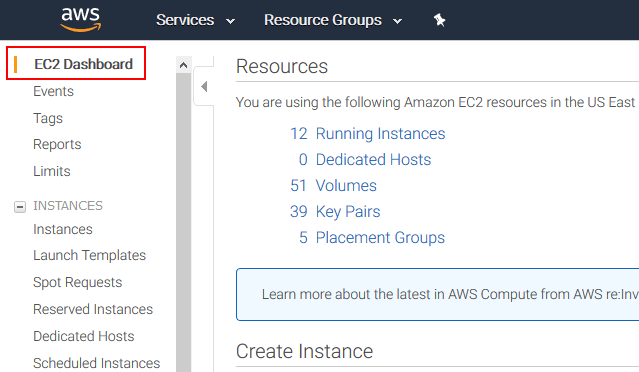Collapse the sidebar with the left arrow

(x=204, y=86)
